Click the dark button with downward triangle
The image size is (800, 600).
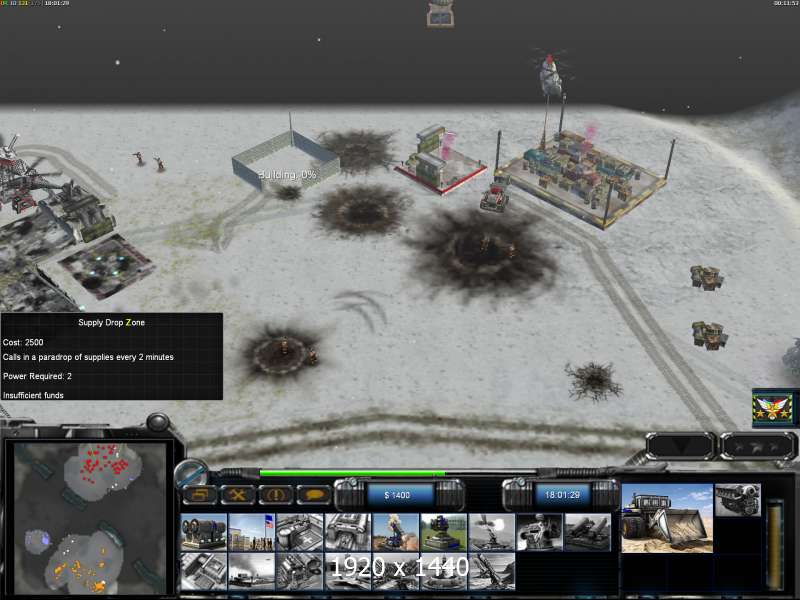(680, 446)
